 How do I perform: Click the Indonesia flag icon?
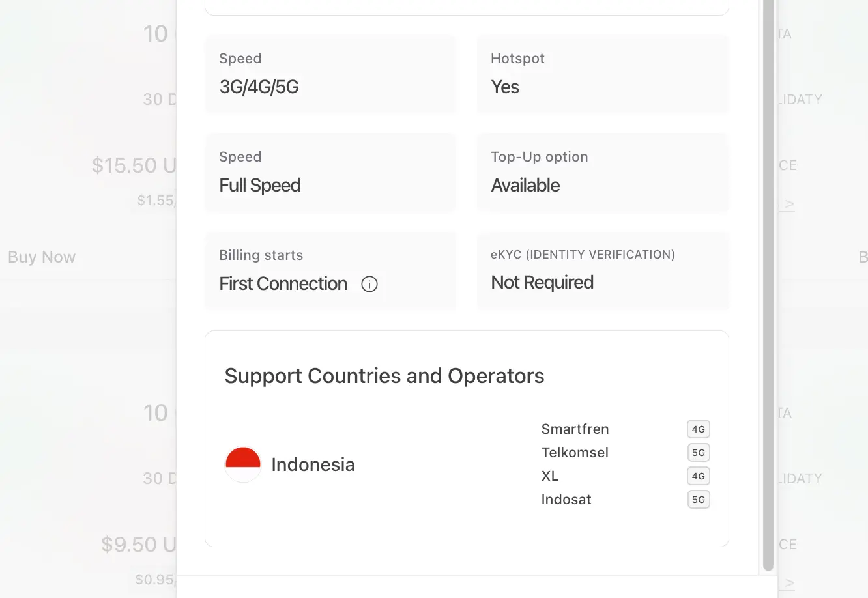(243, 464)
